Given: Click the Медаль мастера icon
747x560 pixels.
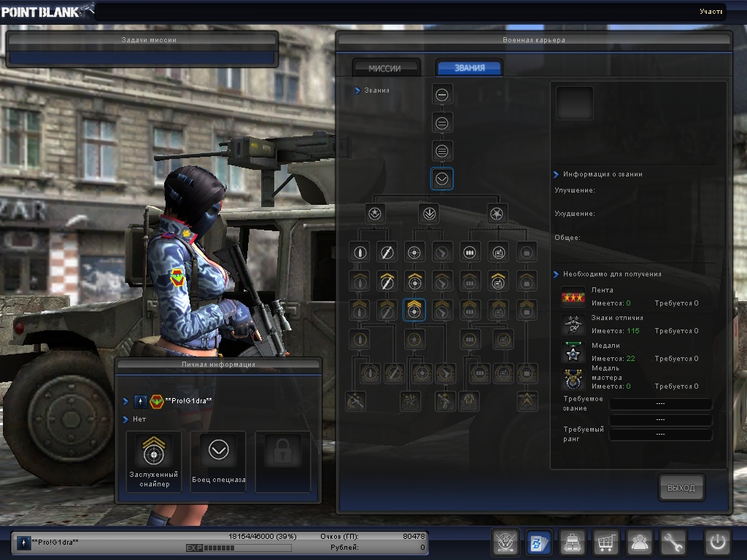Looking at the screenshot, I should [x=573, y=380].
